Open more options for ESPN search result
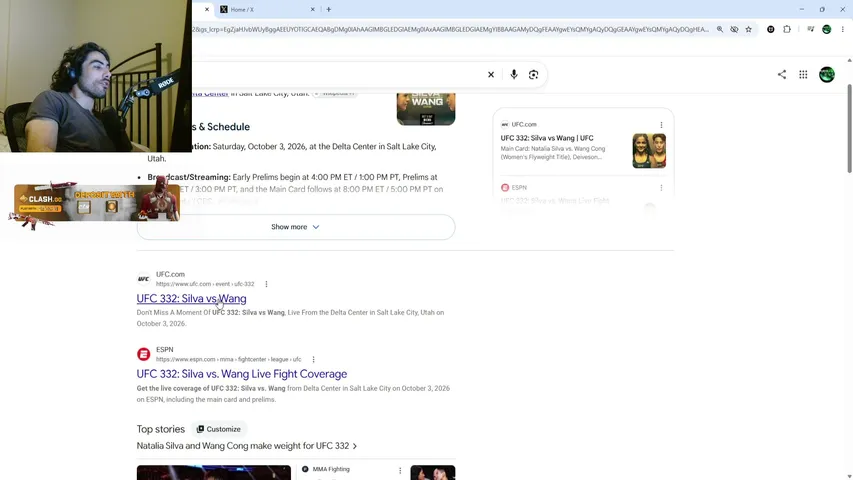 click(x=313, y=360)
